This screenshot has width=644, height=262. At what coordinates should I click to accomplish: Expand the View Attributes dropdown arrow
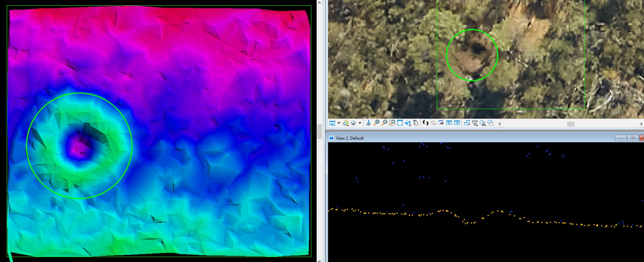339,123
